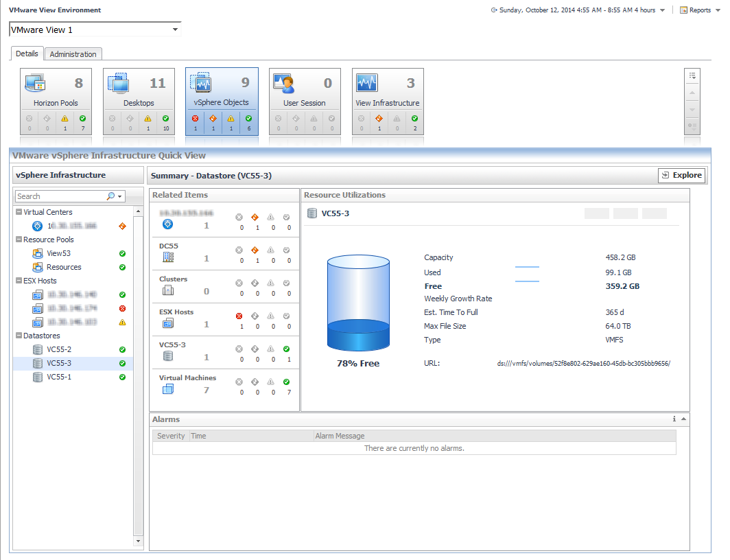The image size is (730, 560).
Task: Open the View Infrastructure tile icon
Action: (x=367, y=83)
